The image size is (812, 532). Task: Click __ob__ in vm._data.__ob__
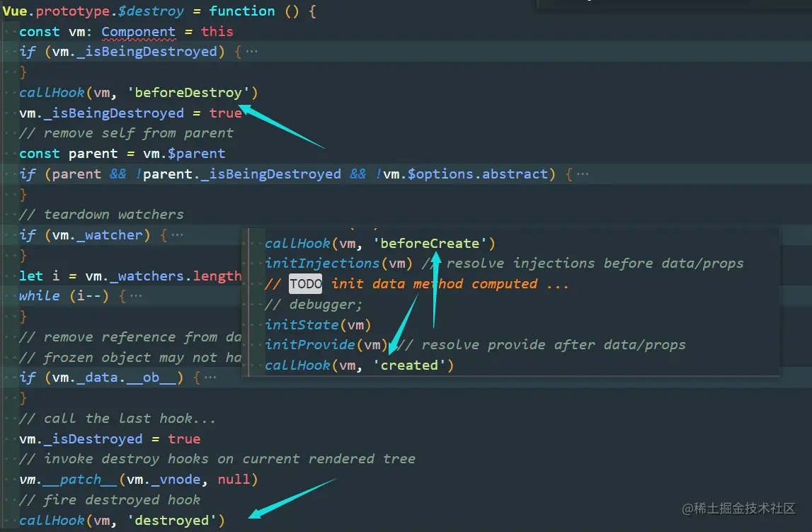[151, 378]
